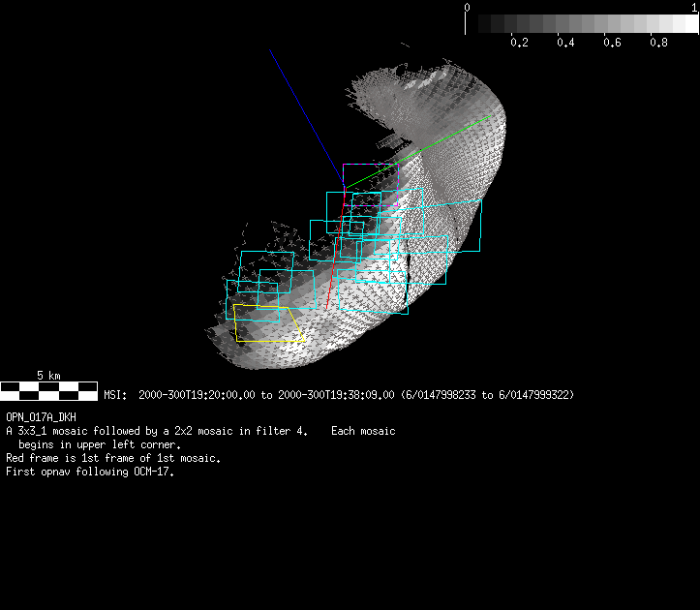
Task: Click the black vertical marker on the asteroid
Action: 408,281
